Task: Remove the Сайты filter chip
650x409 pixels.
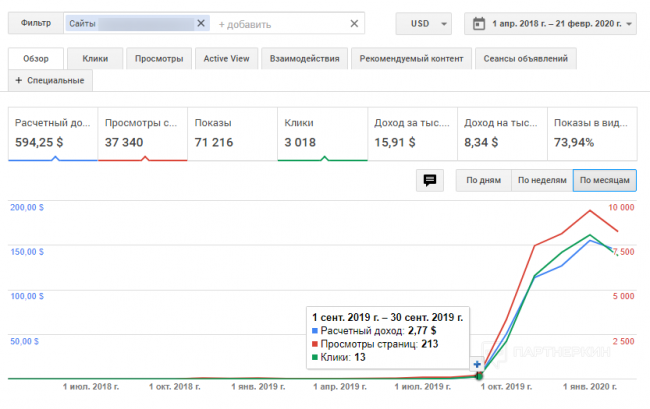Action: coord(200,23)
